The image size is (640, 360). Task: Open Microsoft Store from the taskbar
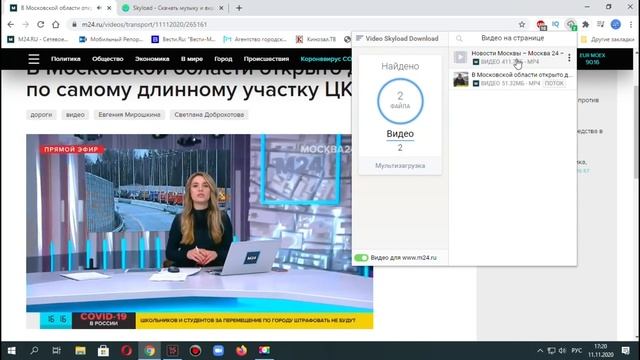click(x=103, y=351)
